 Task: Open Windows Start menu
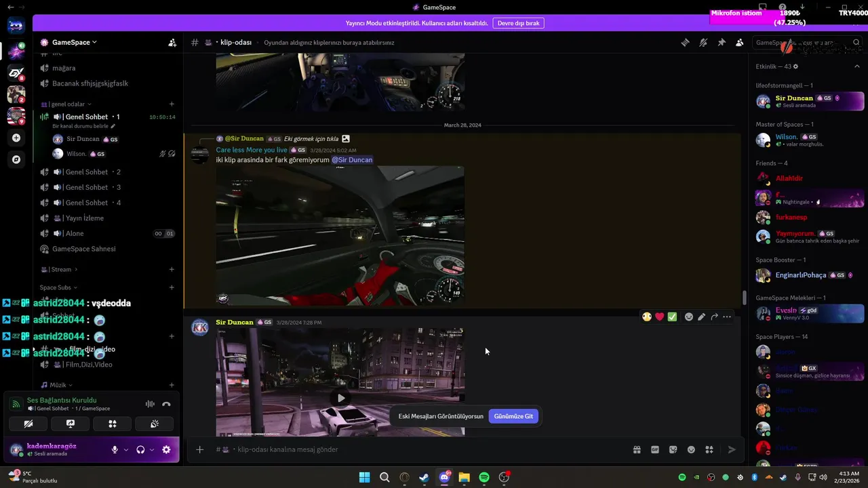pyautogui.click(x=364, y=477)
